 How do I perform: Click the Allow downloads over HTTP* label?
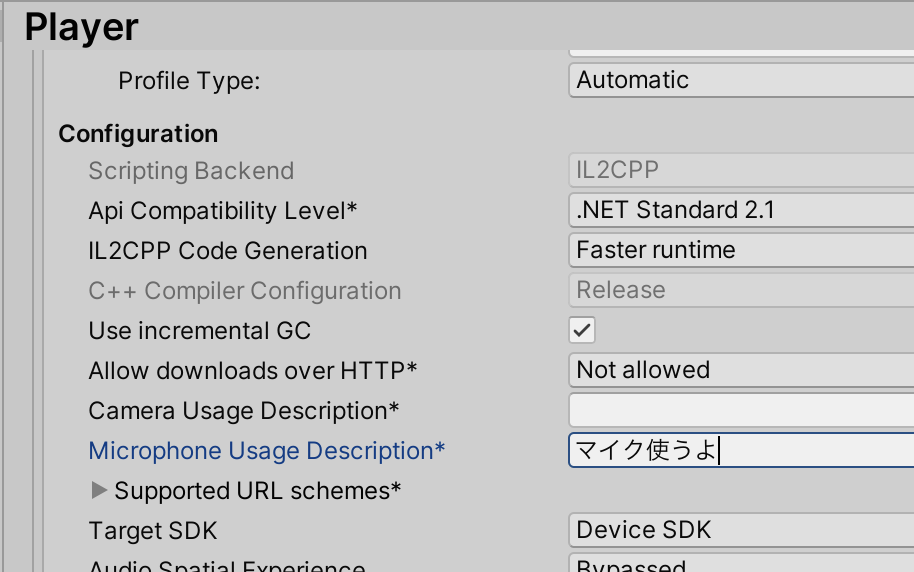click(x=252, y=371)
